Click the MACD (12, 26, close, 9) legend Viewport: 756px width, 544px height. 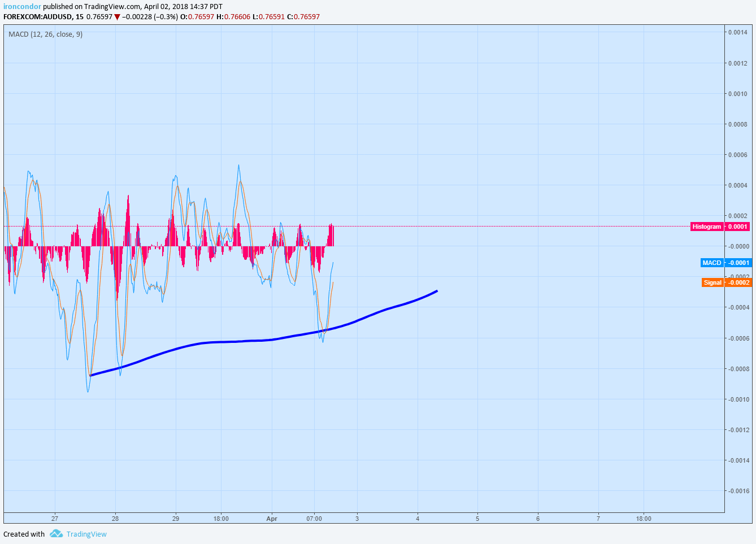pos(45,34)
